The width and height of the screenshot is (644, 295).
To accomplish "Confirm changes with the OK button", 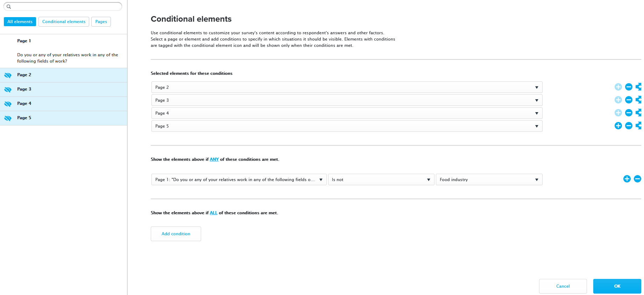I will (x=617, y=286).
